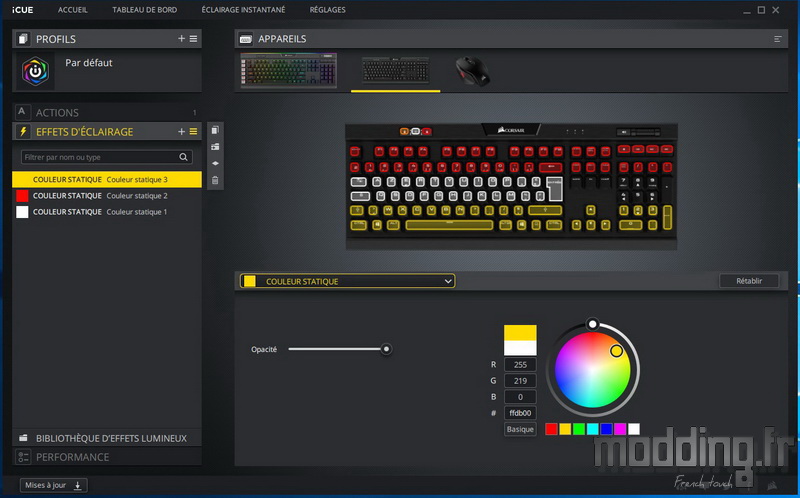Click the copy effect icon in the side toolbar

(215, 130)
